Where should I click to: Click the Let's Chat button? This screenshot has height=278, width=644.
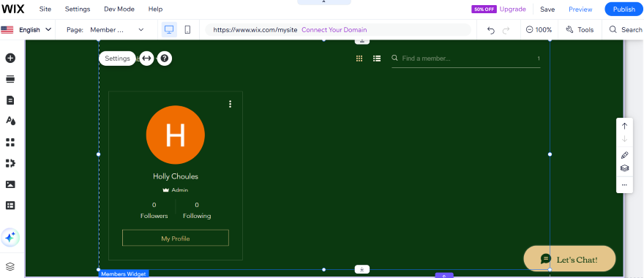click(x=569, y=259)
